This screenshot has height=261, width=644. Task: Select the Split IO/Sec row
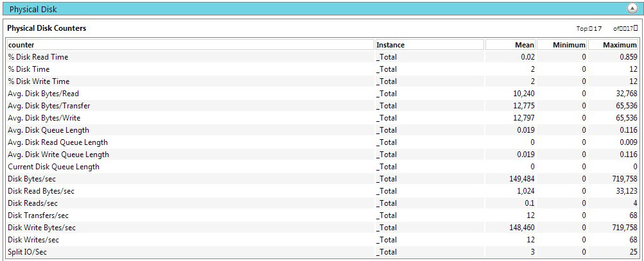point(322,251)
